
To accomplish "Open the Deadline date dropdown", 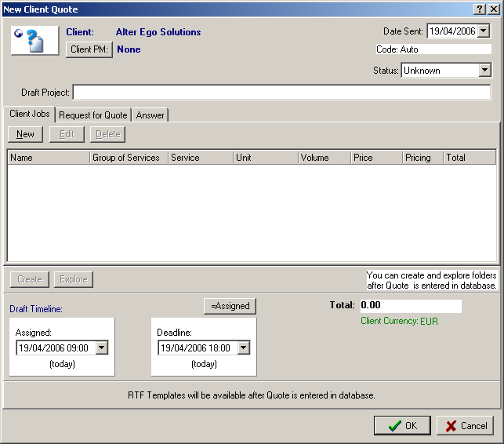I will coord(243,348).
